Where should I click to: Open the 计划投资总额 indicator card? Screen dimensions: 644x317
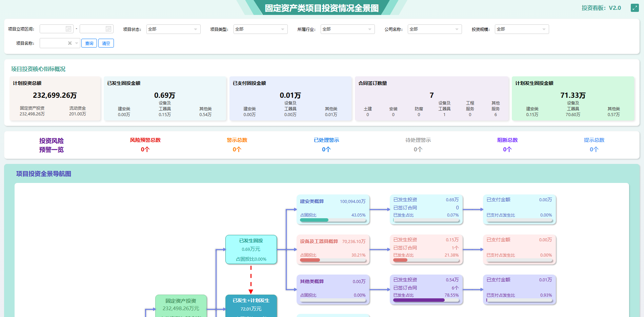[x=55, y=98]
